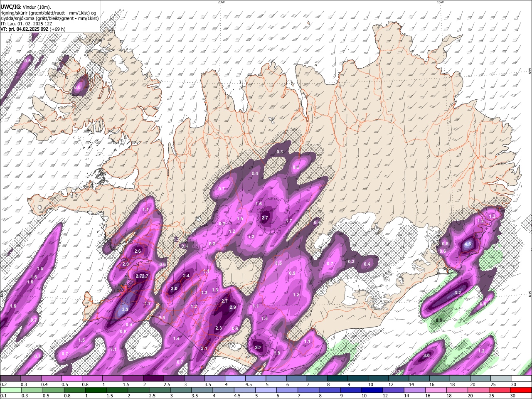This screenshot has width=532, height=399.
Task: Select the light grey 25–30 swatch in the upper scale
Action: 501,379
